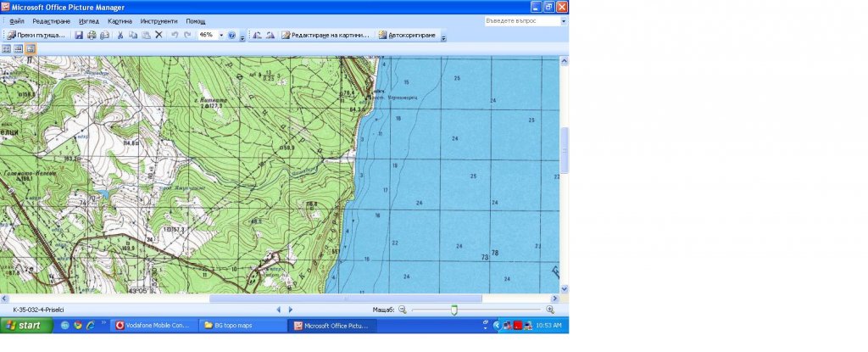Screen dimensions: 868x352
Task: Click the Cut scissors icon
Action: coord(120,36)
